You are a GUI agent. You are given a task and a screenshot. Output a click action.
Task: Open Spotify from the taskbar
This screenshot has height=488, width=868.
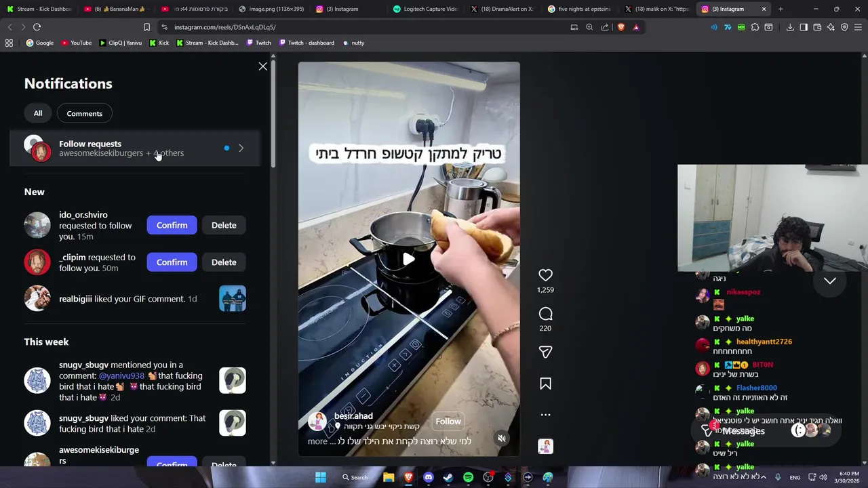point(468,477)
